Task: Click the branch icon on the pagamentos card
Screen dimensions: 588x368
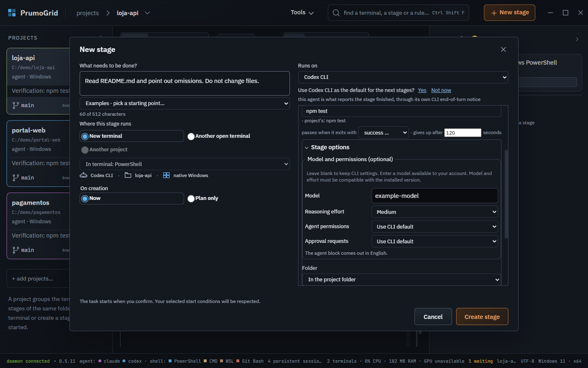Action: coord(16,250)
